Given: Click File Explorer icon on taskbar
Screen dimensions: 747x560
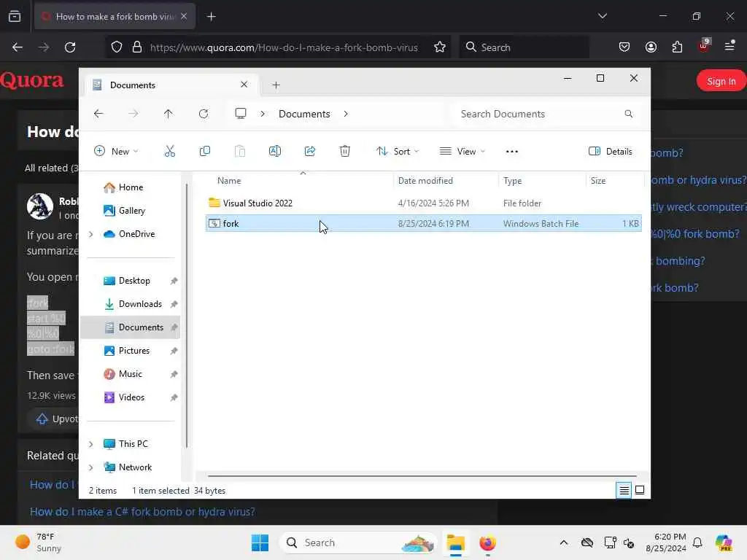Looking at the screenshot, I should point(455,542).
